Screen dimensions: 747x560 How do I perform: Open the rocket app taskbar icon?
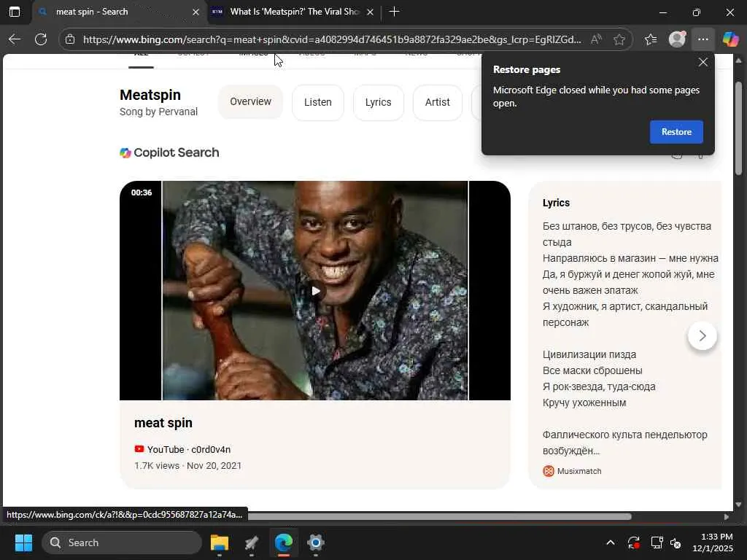pos(252,542)
